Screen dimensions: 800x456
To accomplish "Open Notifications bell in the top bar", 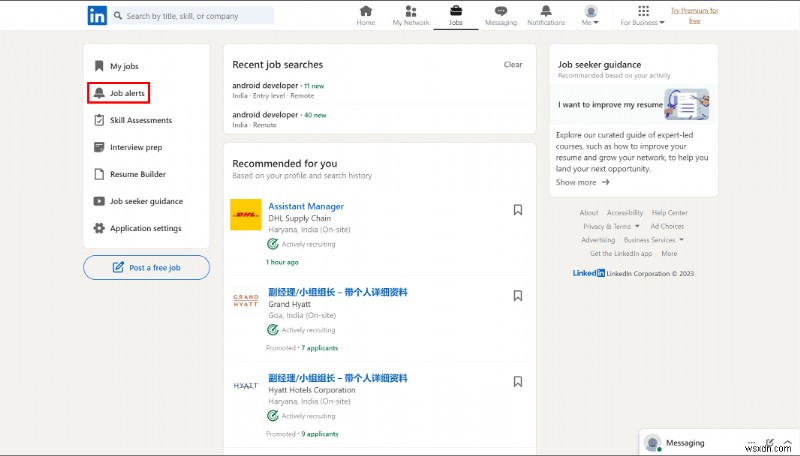I will tap(546, 15).
